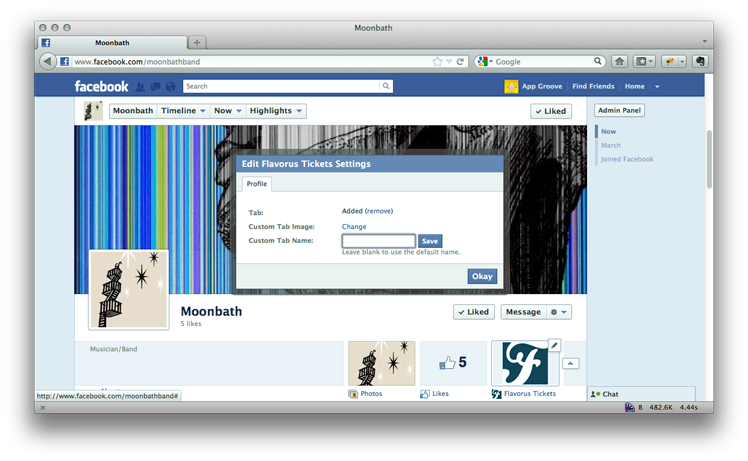Click Change custom tab image link

(354, 227)
